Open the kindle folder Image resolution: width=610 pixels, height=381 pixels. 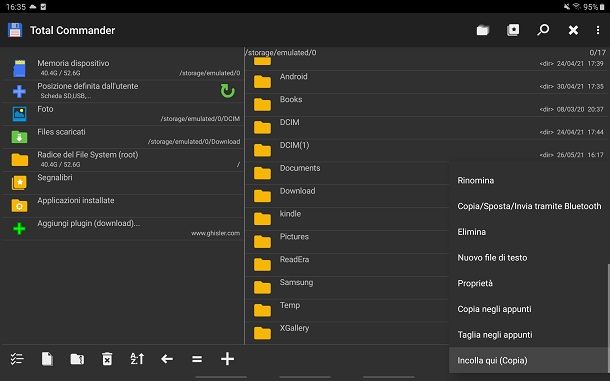[x=347, y=219]
